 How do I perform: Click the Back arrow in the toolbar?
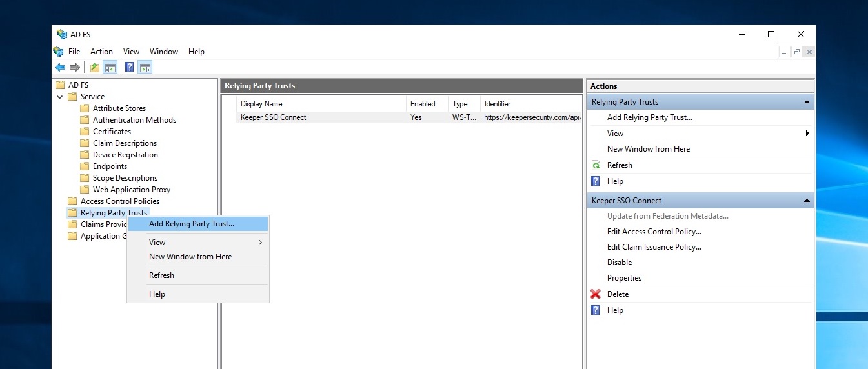(x=60, y=67)
